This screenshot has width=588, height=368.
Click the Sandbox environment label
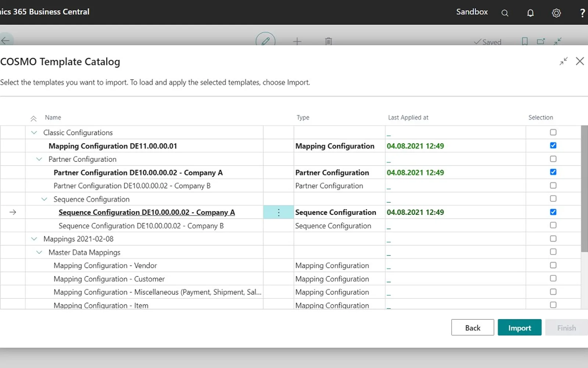[472, 12]
